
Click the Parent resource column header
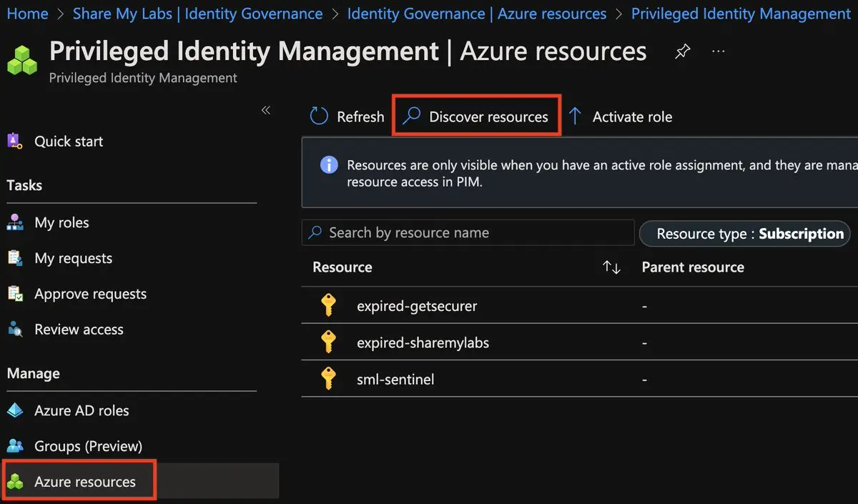[x=692, y=267]
